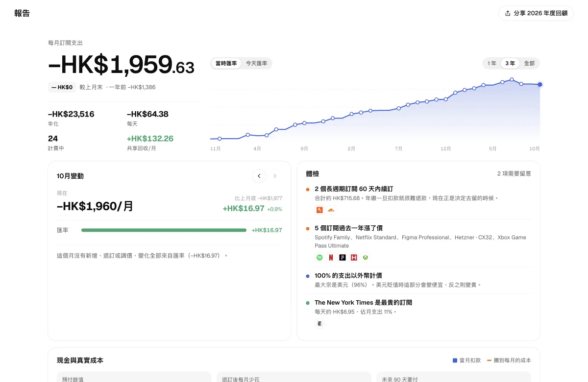
Task: Select the 3年 chart range
Action: tap(510, 63)
